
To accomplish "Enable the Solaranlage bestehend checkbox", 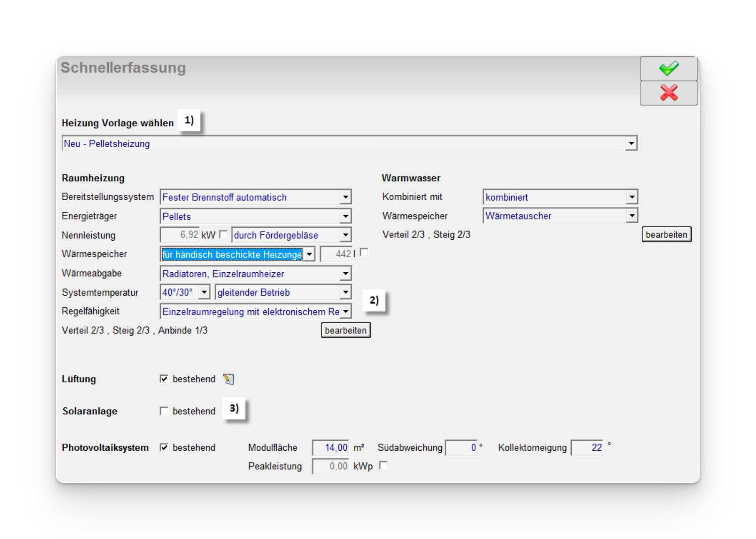I will pyautogui.click(x=164, y=411).
